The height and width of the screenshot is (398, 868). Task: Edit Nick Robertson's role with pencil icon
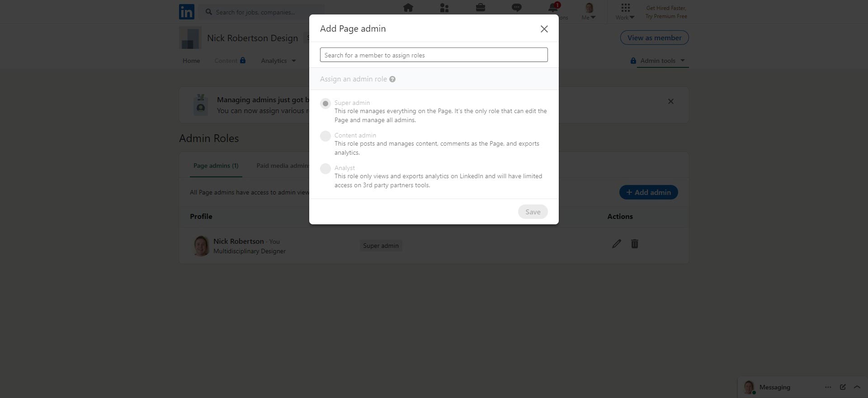617,244
